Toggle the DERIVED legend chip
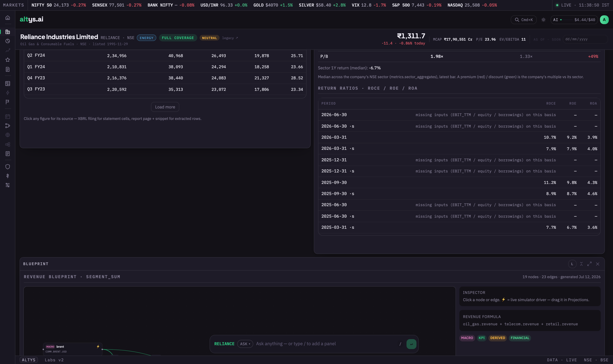The image size is (613, 364). coord(497,338)
